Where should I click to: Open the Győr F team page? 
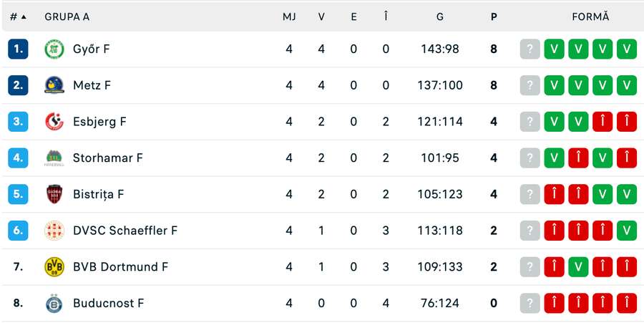(91, 49)
